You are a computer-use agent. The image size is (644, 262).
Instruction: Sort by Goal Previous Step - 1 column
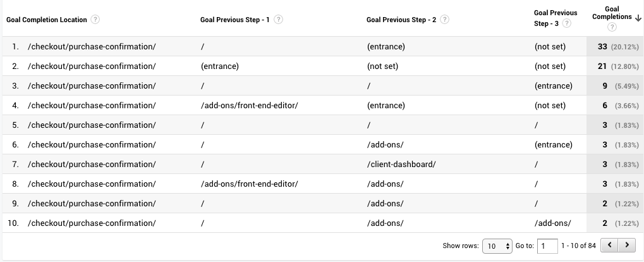pyautogui.click(x=234, y=20)
